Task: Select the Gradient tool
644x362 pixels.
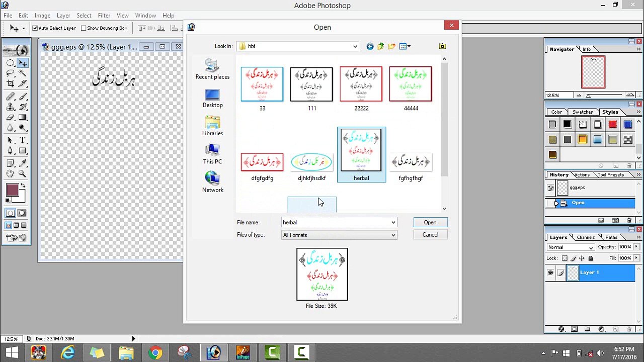Action: point(23,118)
